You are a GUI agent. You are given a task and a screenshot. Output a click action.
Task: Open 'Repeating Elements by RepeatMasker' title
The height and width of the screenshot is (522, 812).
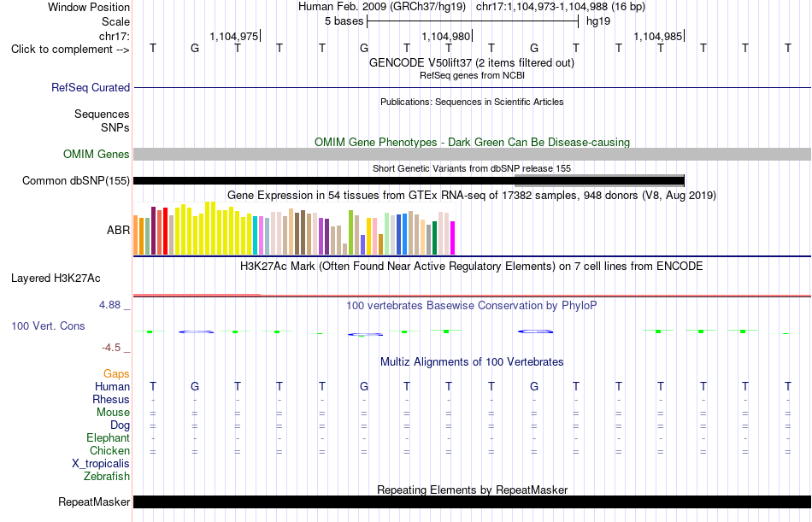(472, 490)
